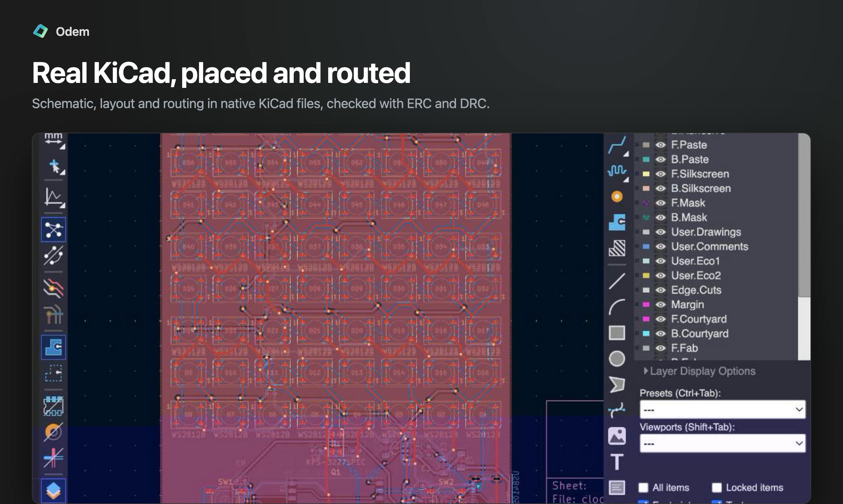Viewport: 843px width, 504px height.
Task: Select the Add Text tool
Action: (617, 462)
